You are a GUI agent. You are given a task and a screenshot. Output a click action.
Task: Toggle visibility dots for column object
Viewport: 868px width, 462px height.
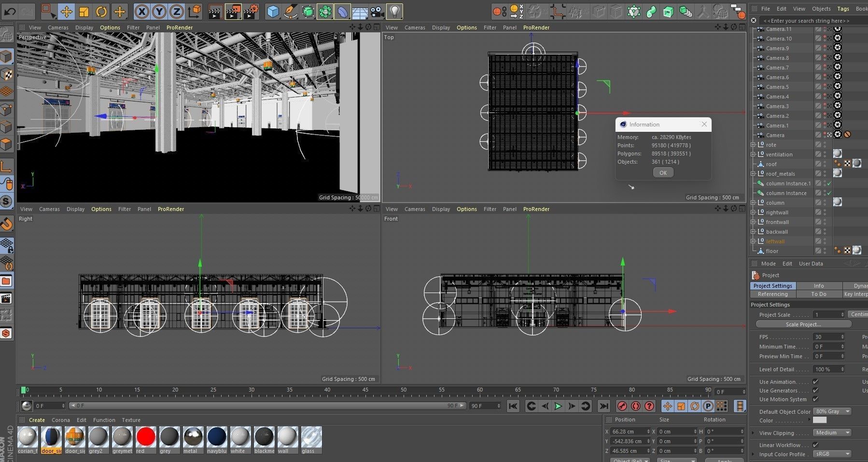825,203
